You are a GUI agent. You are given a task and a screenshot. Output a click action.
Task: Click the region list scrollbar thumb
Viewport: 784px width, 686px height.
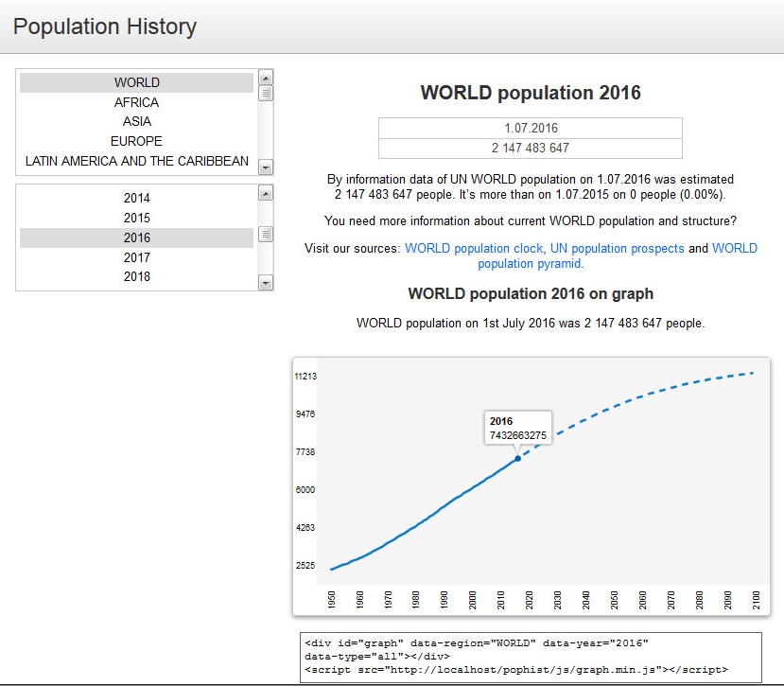point(266,94)
